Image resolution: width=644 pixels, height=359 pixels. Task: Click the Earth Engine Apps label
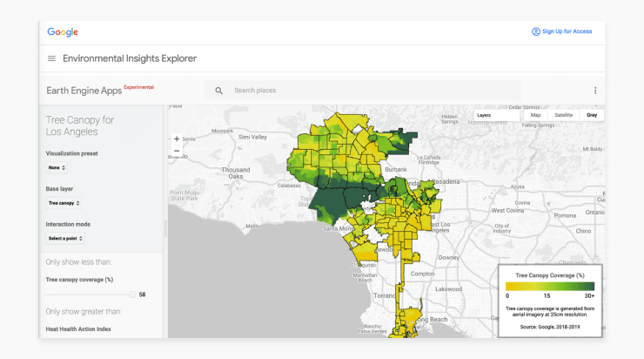84,91
